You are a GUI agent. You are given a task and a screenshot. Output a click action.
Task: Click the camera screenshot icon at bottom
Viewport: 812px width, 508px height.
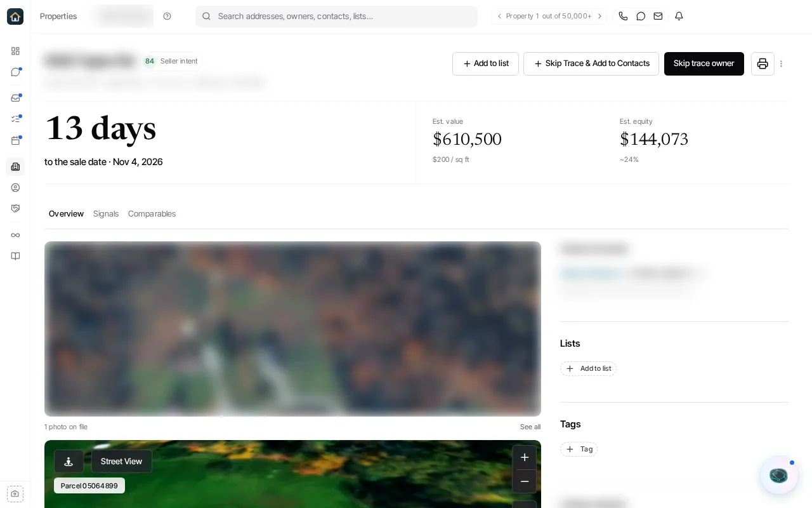pyautogui.click(x=15, y=493)
